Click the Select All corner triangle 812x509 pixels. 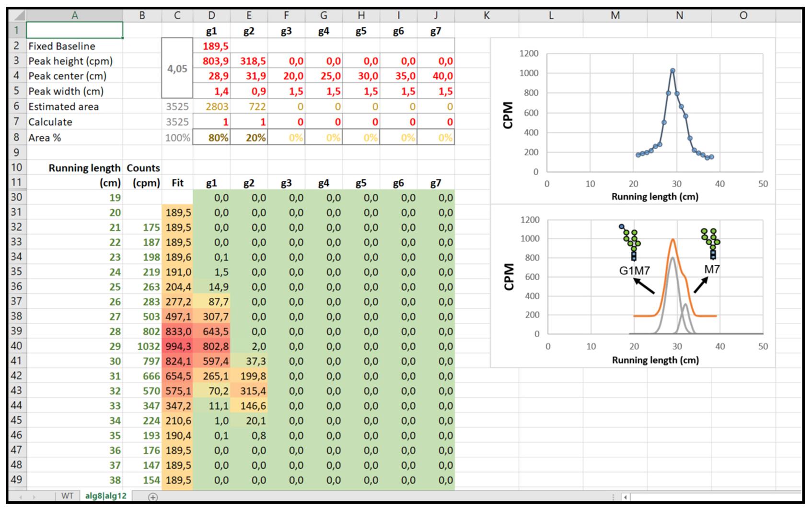17,15
